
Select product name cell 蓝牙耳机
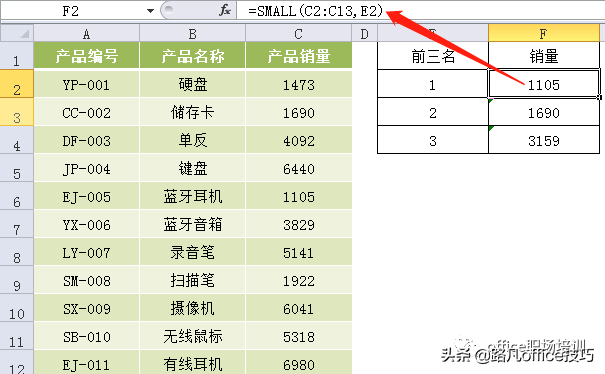click(x=193, y=196)
